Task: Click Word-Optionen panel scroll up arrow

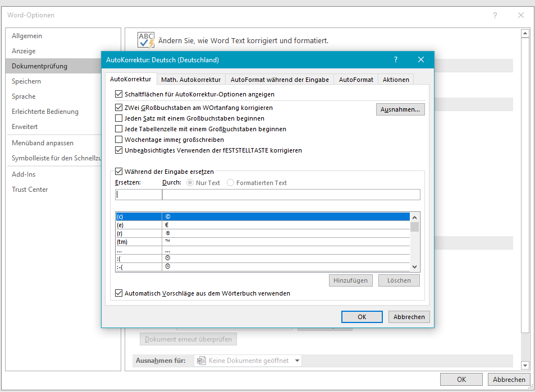Action: pos(525,34)
